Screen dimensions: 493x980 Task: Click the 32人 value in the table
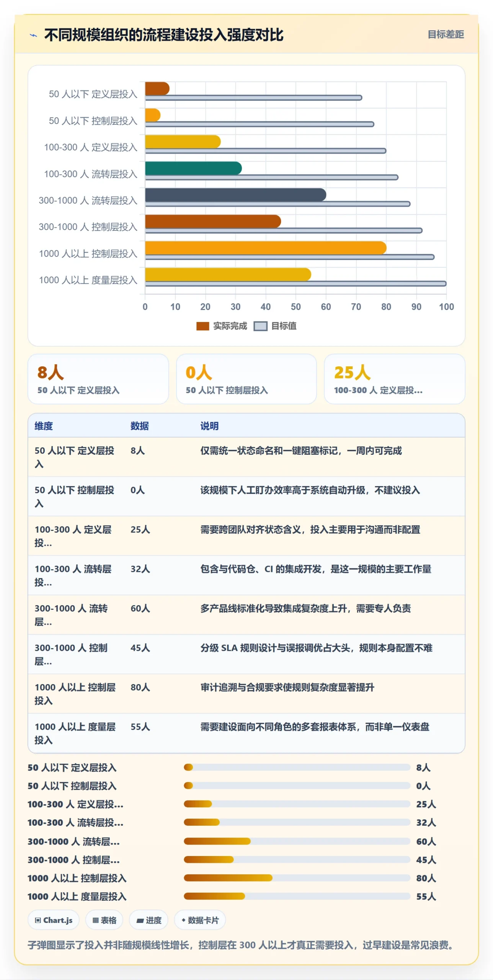coord(140,569)
